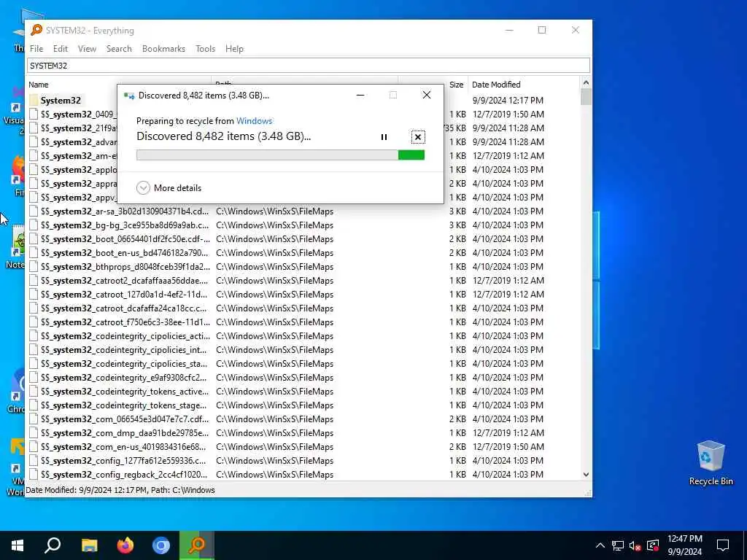Screen dimensions: 747x560
Task: Click file icon of $$_system32_codeintegrity_tokens_stage row
Action: pyautogui.click(x=34, y=405)
